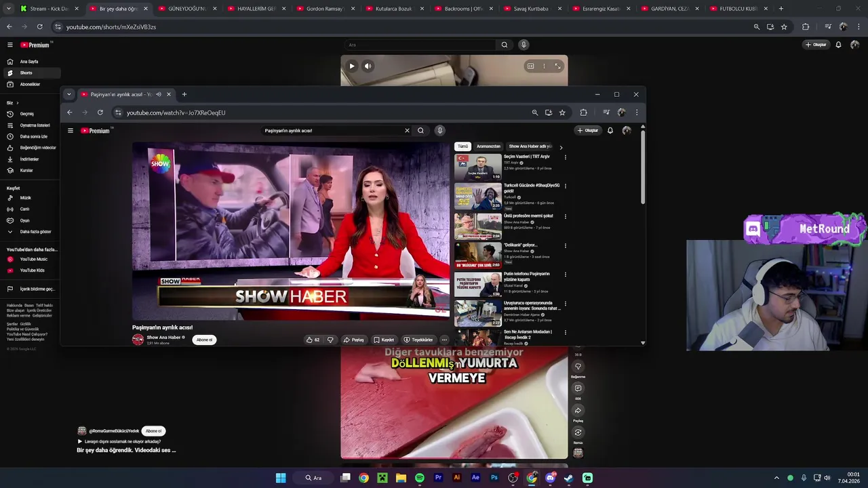Open Remix for the Shorts video

coord(578,432)
